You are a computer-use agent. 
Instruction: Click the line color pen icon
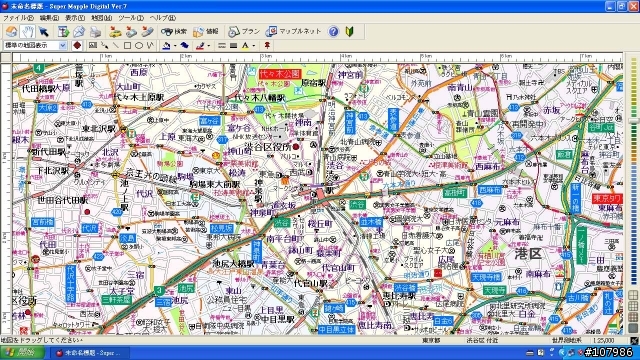click(200, 45)
